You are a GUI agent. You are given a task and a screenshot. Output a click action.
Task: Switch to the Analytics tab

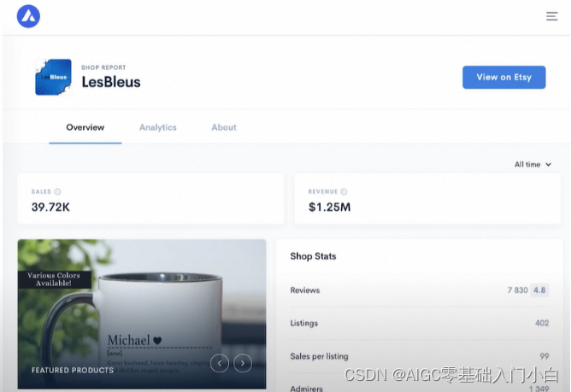click(158, 127)
